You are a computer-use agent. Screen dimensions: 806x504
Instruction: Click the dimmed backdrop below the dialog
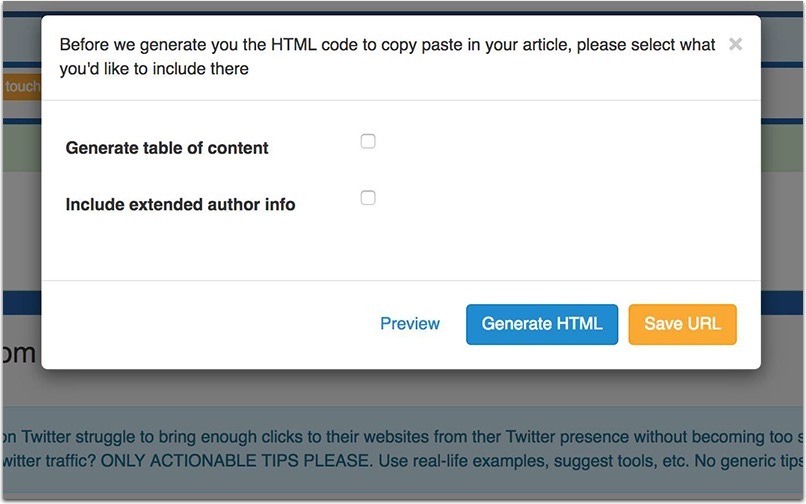[x=400, y=388]
